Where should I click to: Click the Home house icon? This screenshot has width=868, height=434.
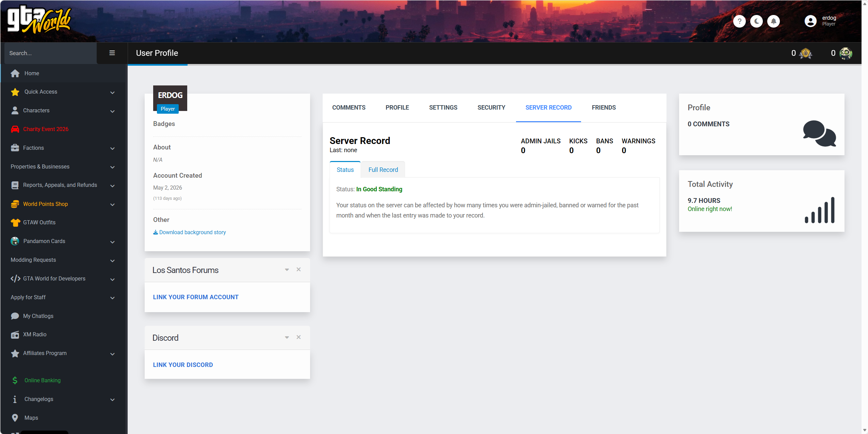15,73
